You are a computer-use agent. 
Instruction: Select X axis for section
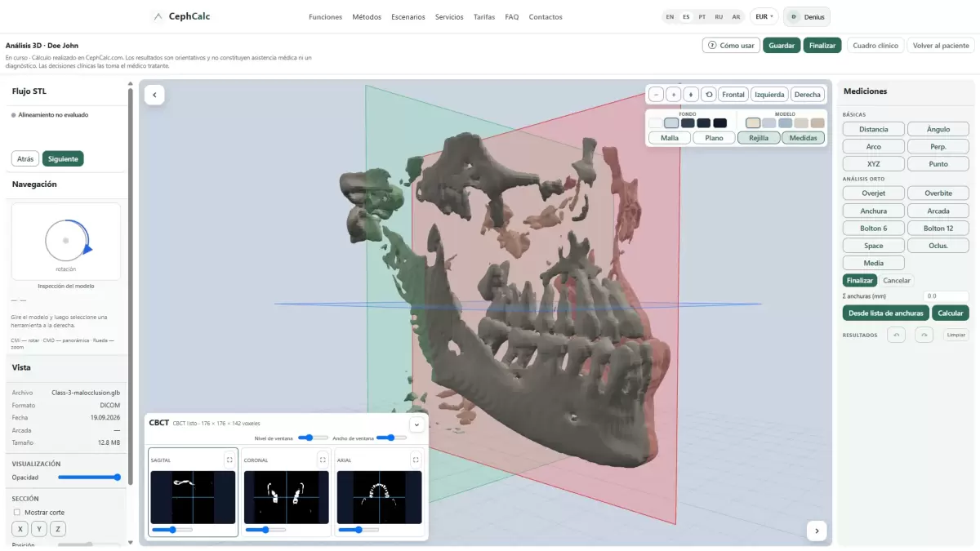[x=21, y=529]
